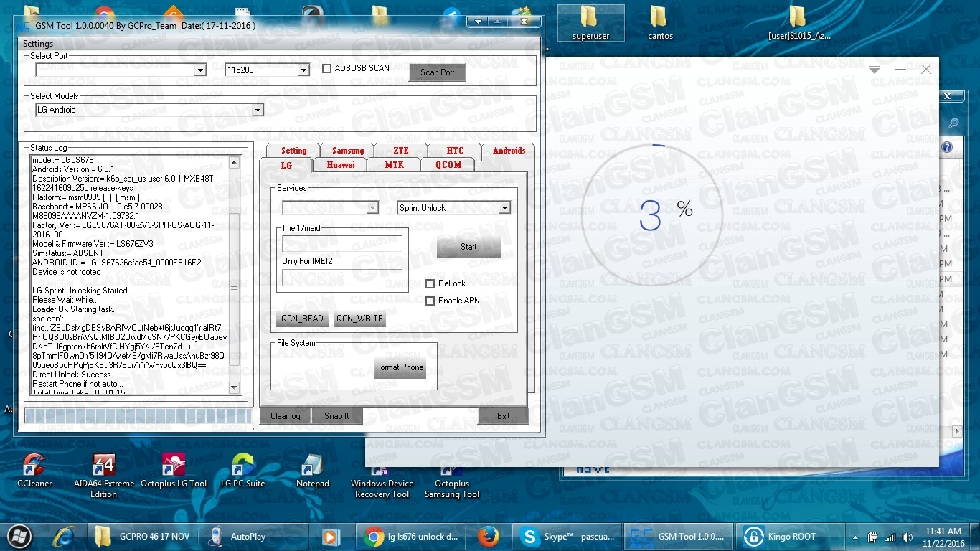Open the LG Android model dropdown
This screenshot has height=551, width=980.
coord(258,110)
